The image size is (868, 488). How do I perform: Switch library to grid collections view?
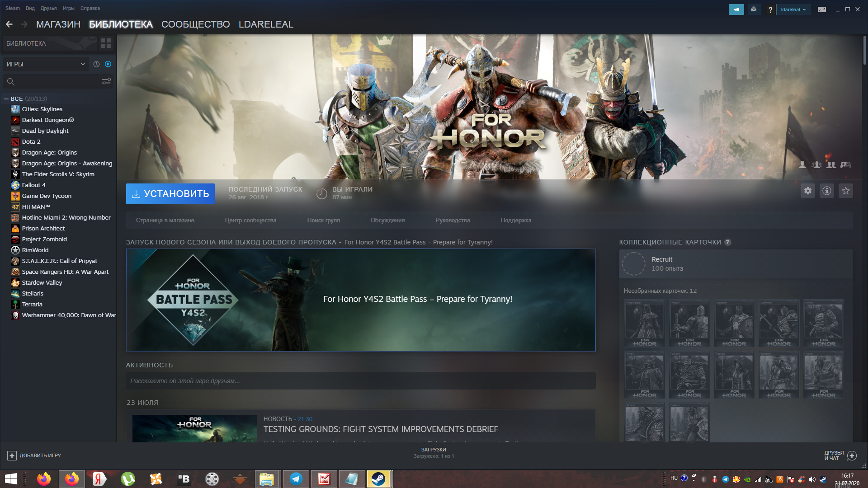click(x=106, y=43)
